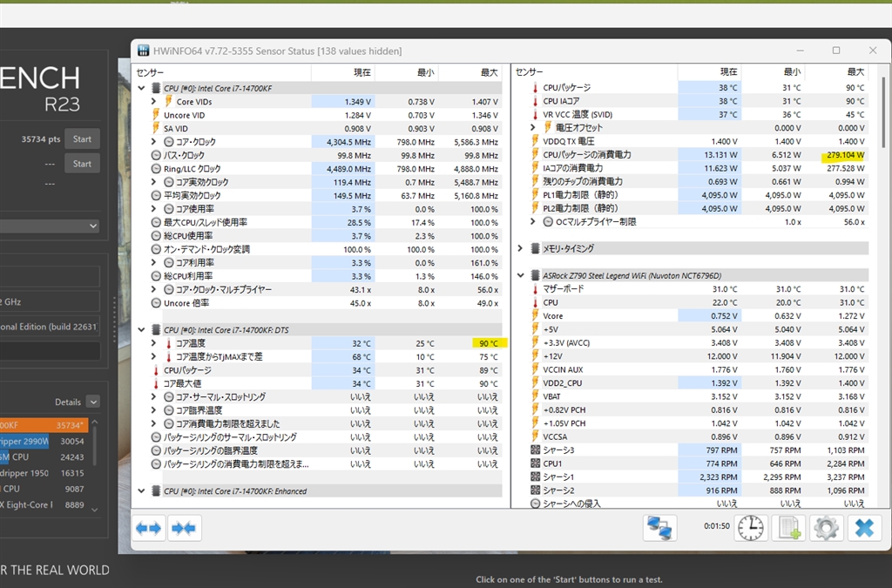The height and width of the screenshot is (588, 892).
Task: Collapse the i7-14700KF Enhanced sensor group
Action: point(141,490)
